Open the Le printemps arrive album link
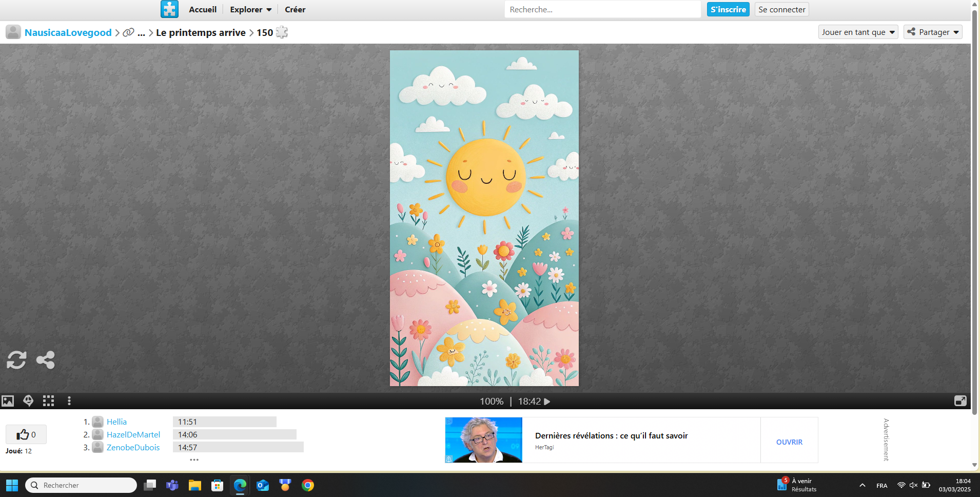Image resolution: width=980 pixels, height=497 pixels. pos(201,32)
